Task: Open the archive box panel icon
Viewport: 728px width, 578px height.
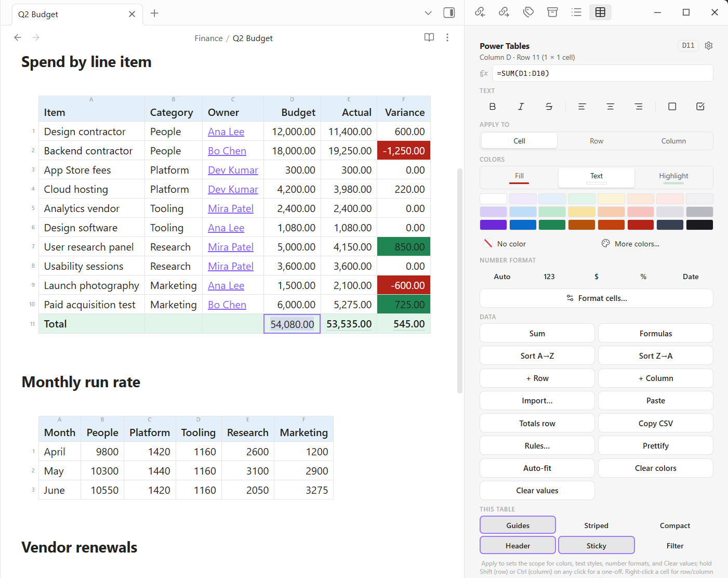Action: 552,12
